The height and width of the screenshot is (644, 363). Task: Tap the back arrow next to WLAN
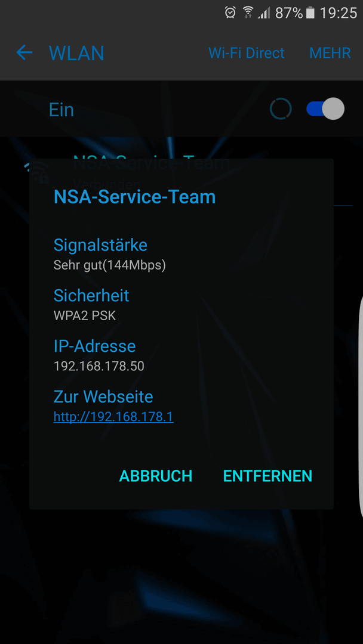tap(24, 52)
